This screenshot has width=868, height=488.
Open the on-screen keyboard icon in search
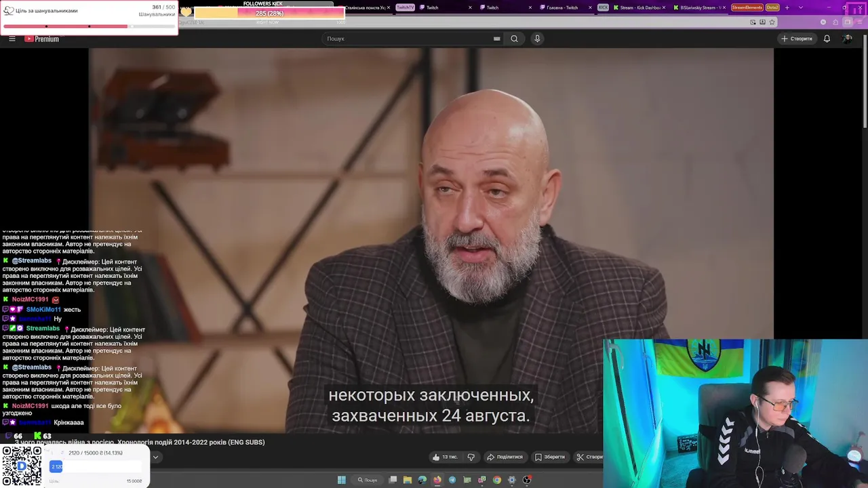[x=497, y=39]
